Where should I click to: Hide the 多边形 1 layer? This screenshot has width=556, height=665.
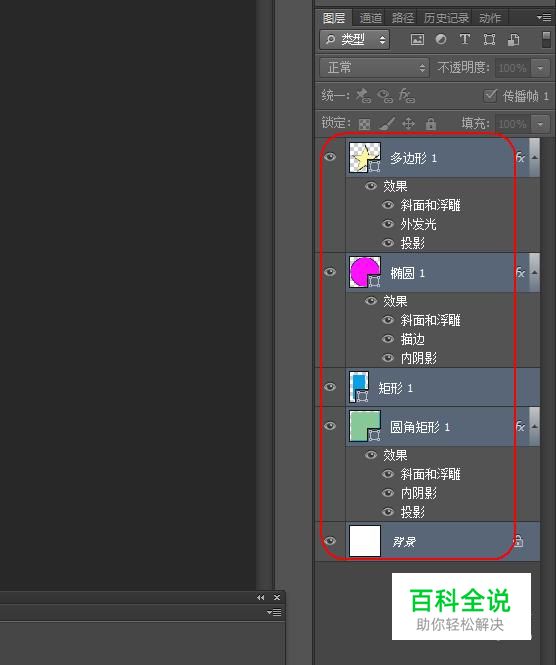[x=330, y=157]
